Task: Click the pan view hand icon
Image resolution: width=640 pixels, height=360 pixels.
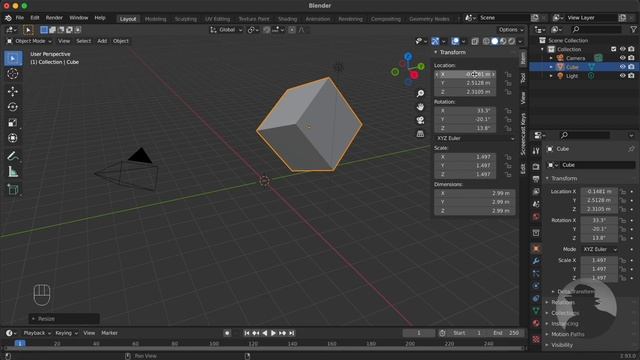Action: click(420, 107)
